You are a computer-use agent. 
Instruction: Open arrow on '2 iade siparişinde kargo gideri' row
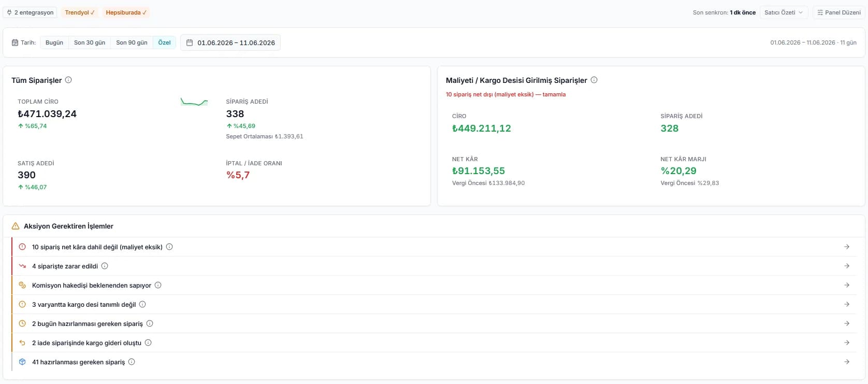pos(847,343)
